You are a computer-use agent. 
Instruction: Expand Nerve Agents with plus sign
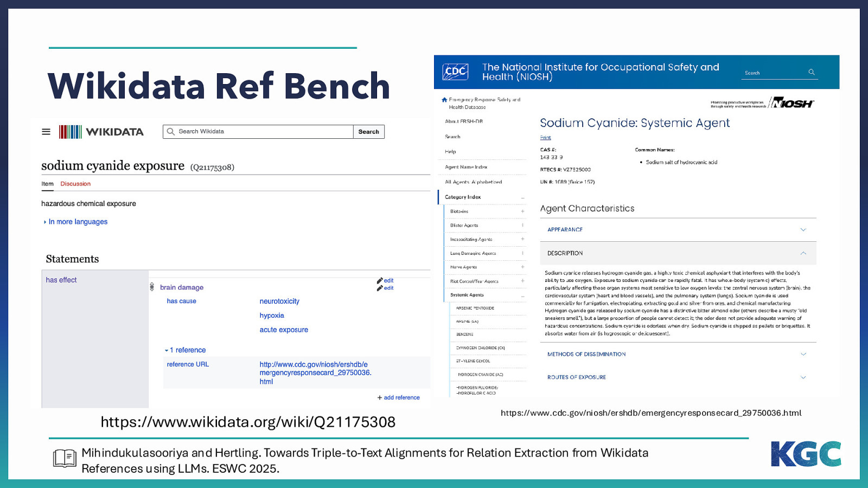click(x=523, y=267)
